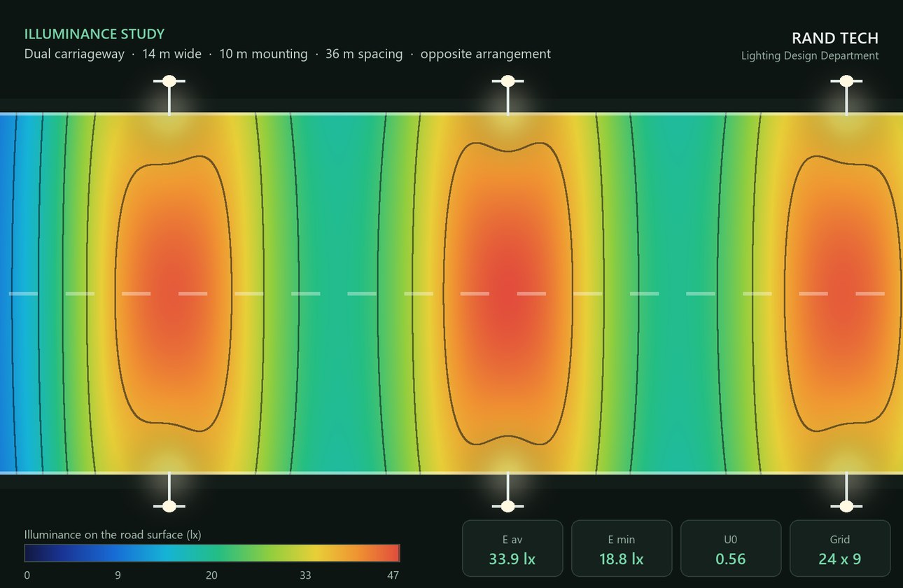Screen dimensions: 903x588
Task: Click the 10 m mounting text
Action: click(x=263, y=54)
